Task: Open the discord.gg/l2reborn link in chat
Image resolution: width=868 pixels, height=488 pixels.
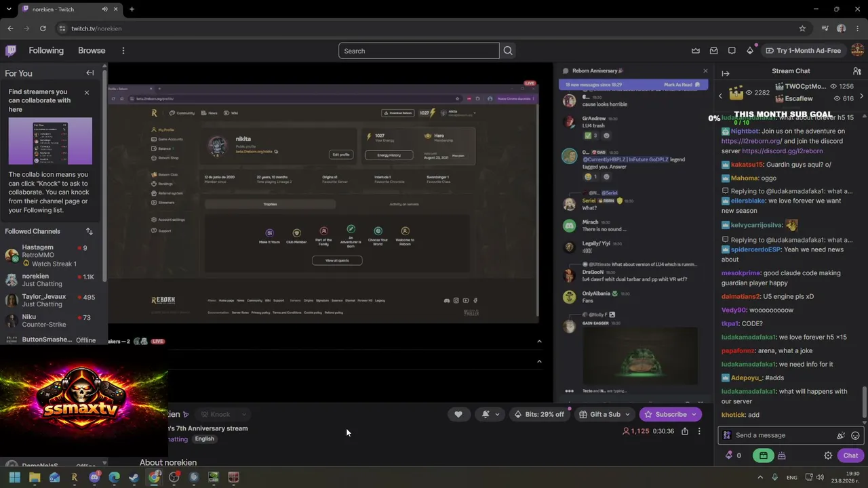Action: coord(783,151)
